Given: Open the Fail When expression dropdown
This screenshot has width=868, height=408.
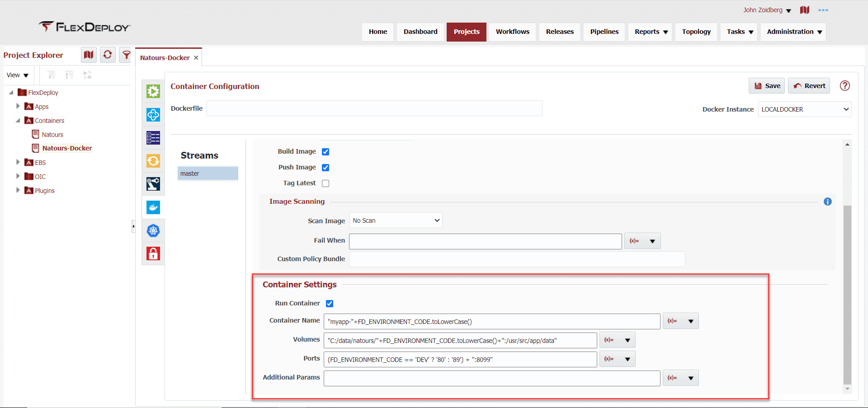Looking at the screenshot, I should point(642,241).
